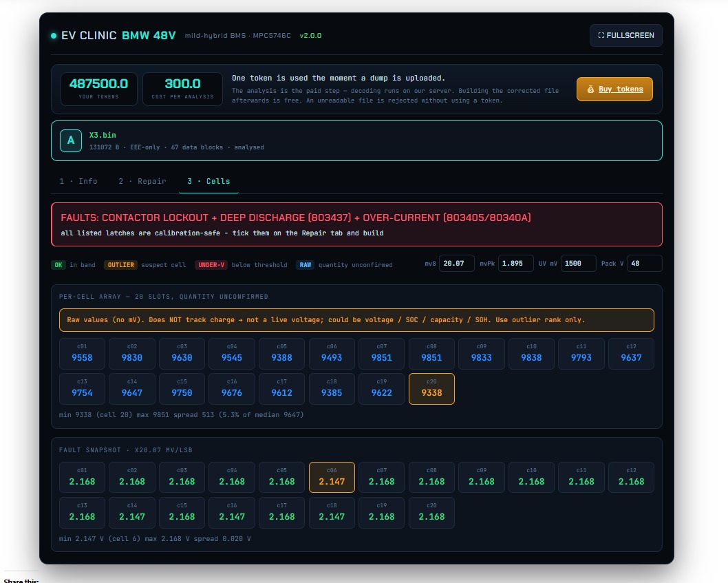Click the mvPk input field showing 1.895

(x=516, y=264)
